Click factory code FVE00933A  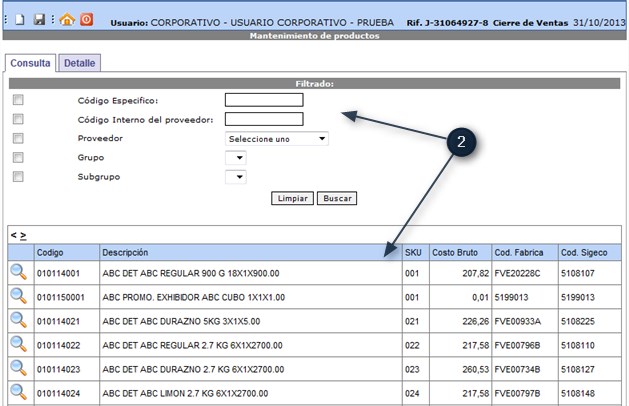tap(517, 322)
